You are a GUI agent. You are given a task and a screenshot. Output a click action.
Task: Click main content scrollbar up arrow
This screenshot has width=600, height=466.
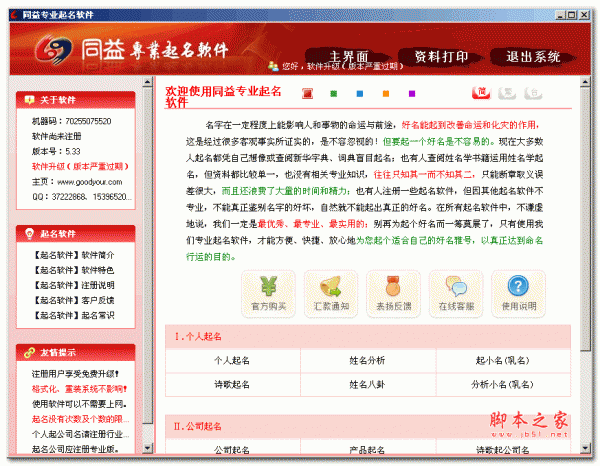[x=585, y=82]
